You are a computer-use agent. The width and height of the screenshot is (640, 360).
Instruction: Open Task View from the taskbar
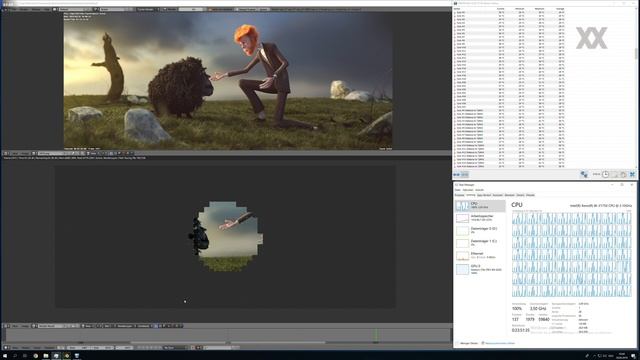coord(25,356)
